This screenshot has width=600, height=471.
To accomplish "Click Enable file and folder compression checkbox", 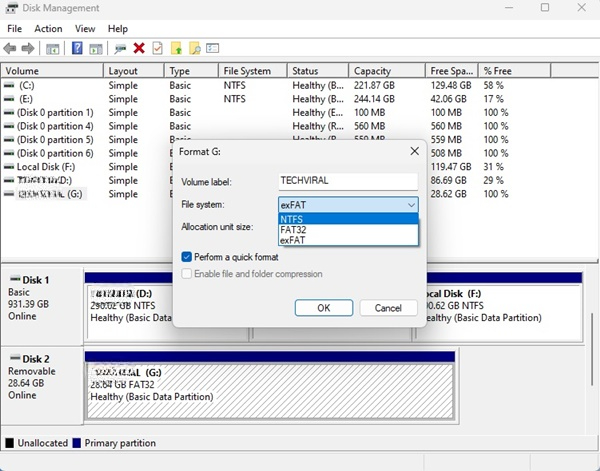I will point(186,274).
